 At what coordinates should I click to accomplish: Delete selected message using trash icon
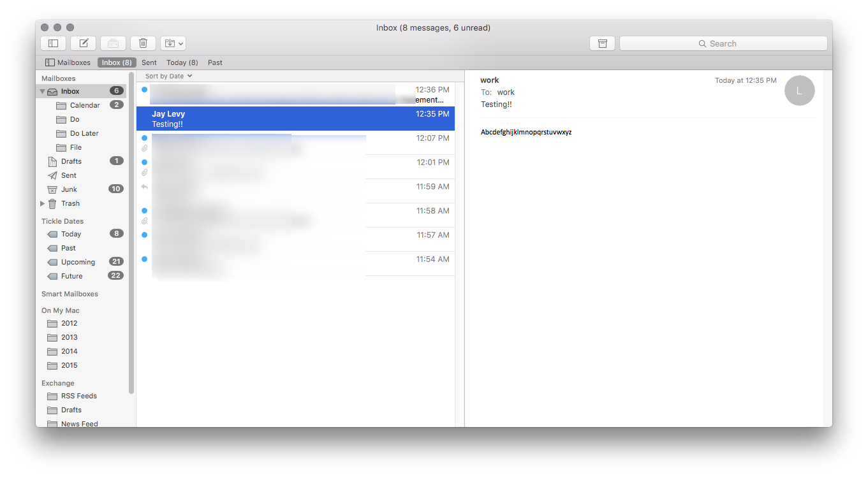pyautogui.click(x=143, y=43)
